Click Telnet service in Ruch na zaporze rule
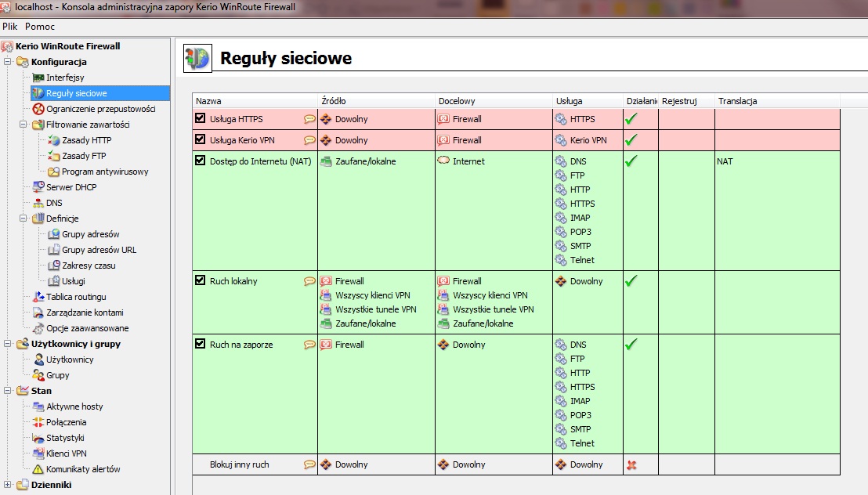This screenshot has width=868, height=495. point(582,443)
